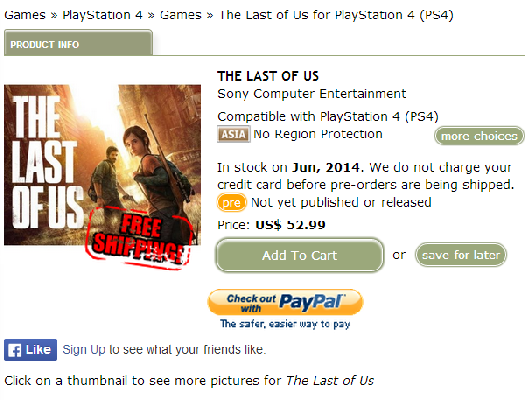Click the final 'The Last of Us for PlayStation 4' breadcrumb
Screen dimensions: 532x400
tap(336, 15)
